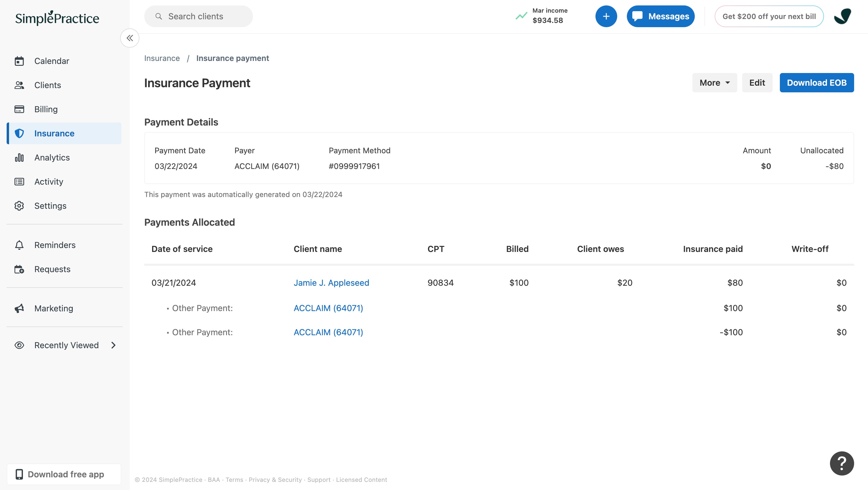Click the Clients people icon
The image size is (868, 490).
(19, 85)
